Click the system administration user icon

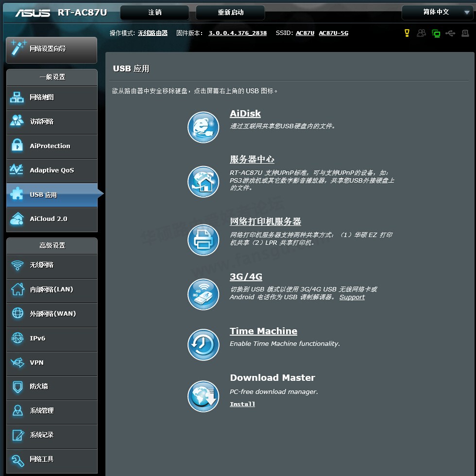[17, 410]
